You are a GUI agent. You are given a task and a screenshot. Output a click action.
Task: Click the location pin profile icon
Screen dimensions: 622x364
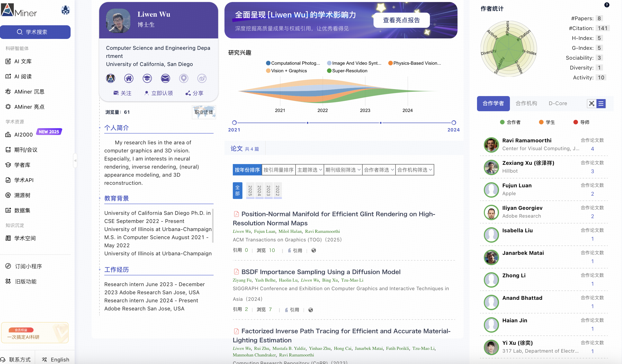184,78
